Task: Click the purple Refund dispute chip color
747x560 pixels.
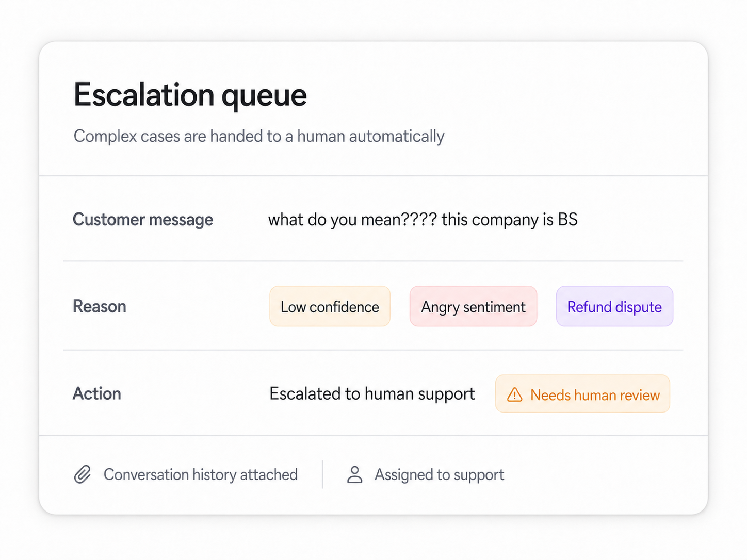Action: (614, 306)
